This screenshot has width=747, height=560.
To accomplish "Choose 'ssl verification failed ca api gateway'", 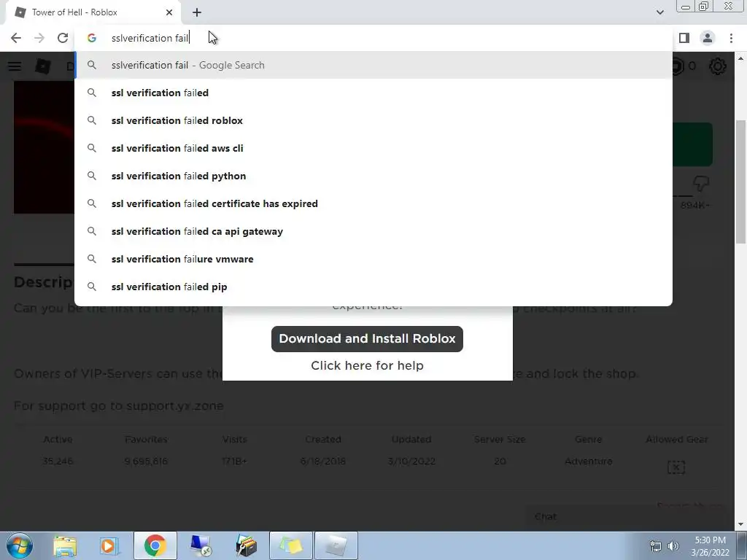I will pyautogui.click(x=373, y=231).
